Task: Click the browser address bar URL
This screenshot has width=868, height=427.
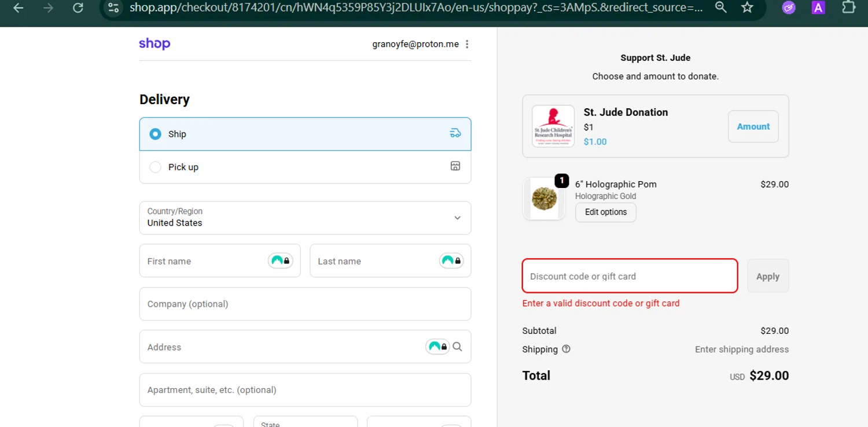Action: coord(417,8)
